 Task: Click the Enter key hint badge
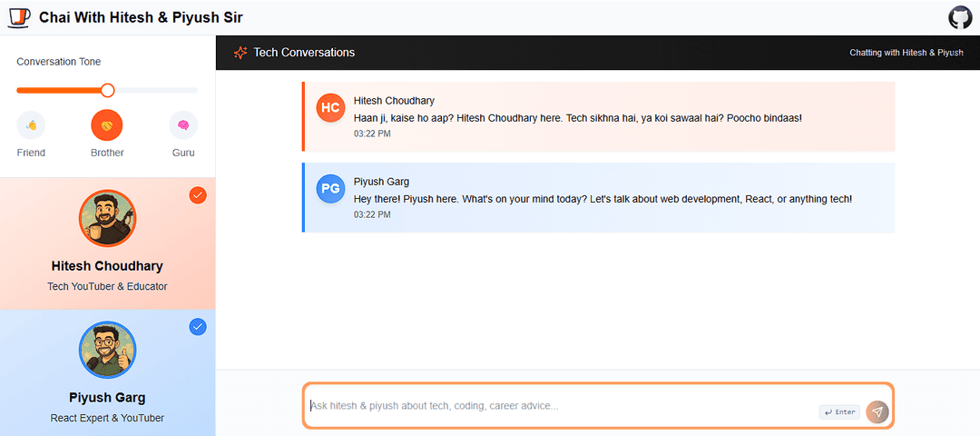click(839, 412)
